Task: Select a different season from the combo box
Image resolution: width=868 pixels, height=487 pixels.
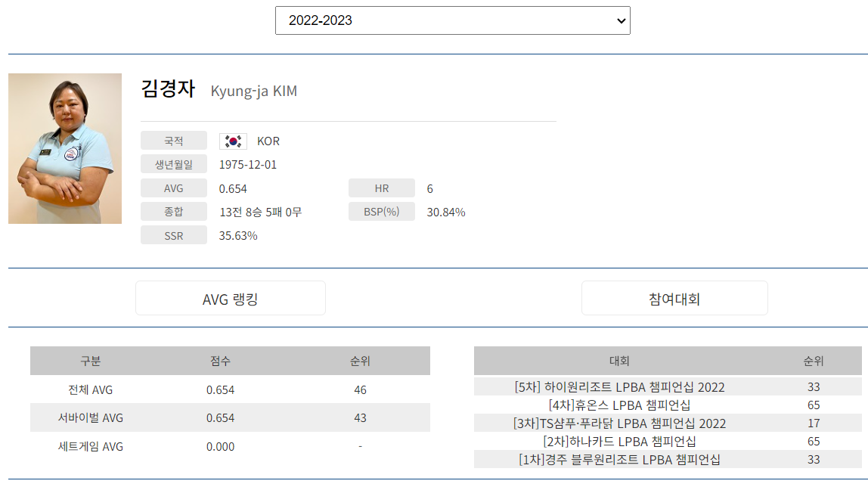Action: [x=452, y=20]
